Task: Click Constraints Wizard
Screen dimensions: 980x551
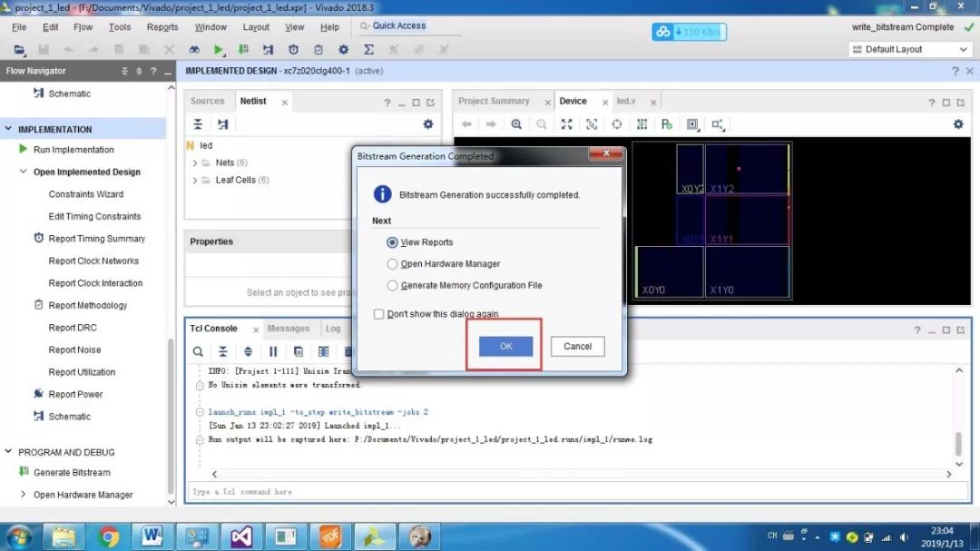Action: pos(85,194)
